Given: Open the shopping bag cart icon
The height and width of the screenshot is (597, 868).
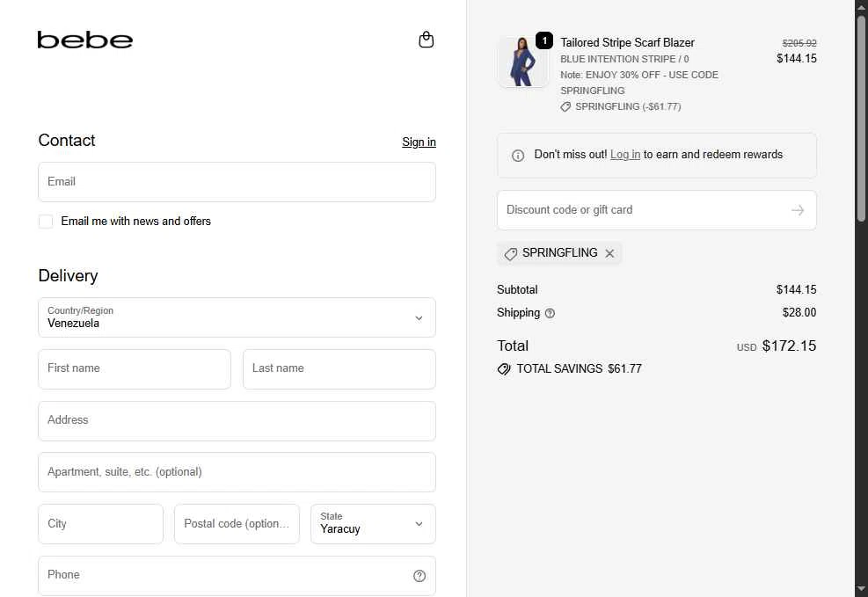Looking at the screenshot, I should tap(427, 40).
